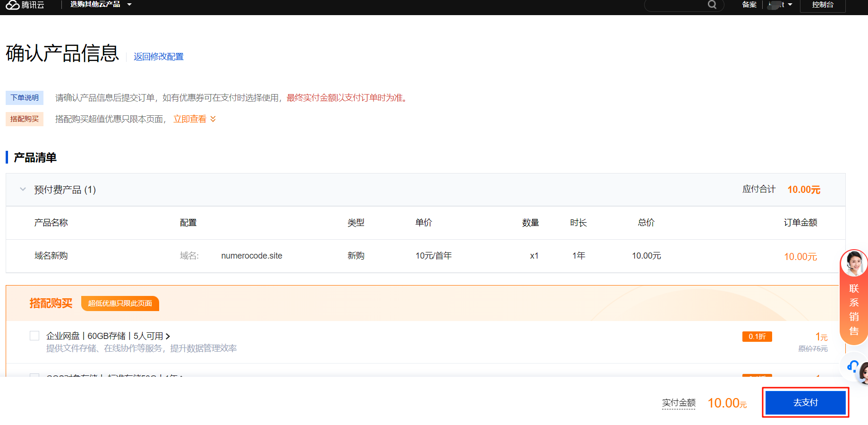Expand 立即查看 bundle offers
The image size is (868, 425).
click(x=194, y=119)
